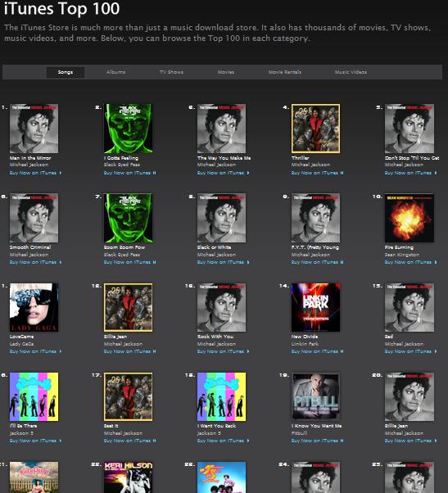Click Michael Jackson under P.Y.T. (Pretty Young
This screenshot has height=493, width=448.
click(310, 255)
